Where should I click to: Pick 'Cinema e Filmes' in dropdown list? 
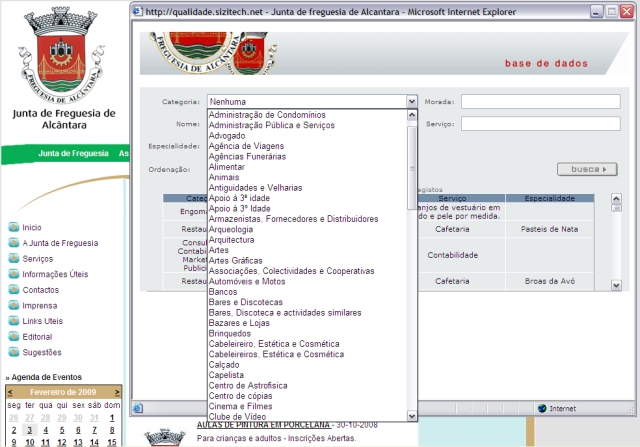pyautogui.click(x=242, y=406)
